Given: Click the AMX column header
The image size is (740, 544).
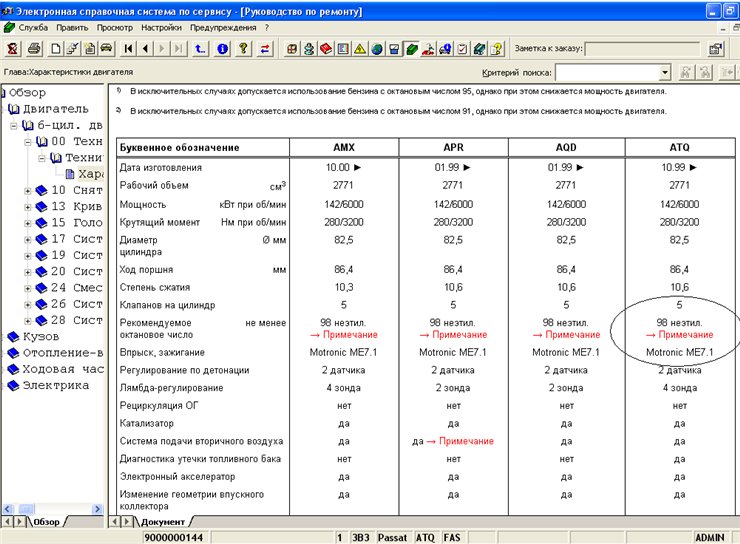Looking at the screenshot, I should 344,147.
